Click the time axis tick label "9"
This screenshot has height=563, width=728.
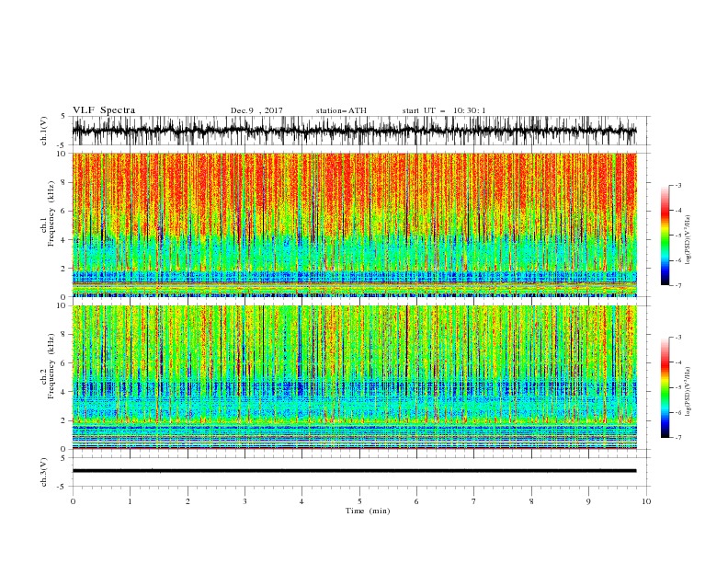pos(588,501)
